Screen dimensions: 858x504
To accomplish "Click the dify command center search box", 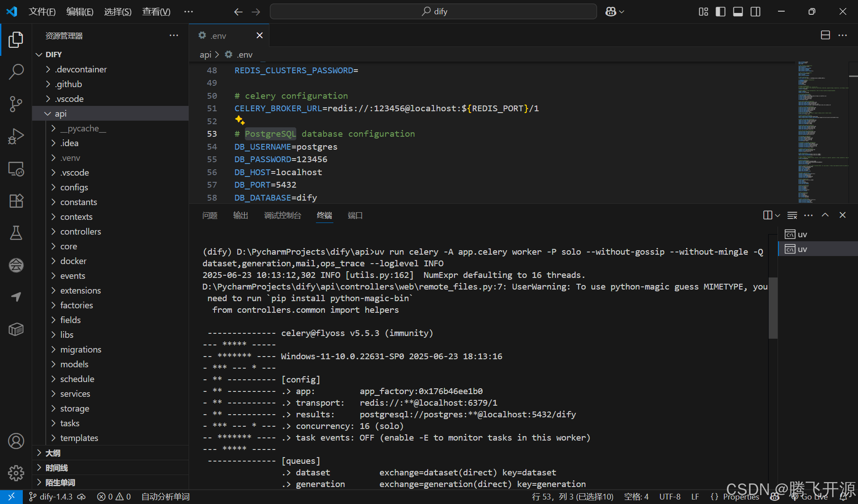I will pyautogui.click(x=433, y=12).
